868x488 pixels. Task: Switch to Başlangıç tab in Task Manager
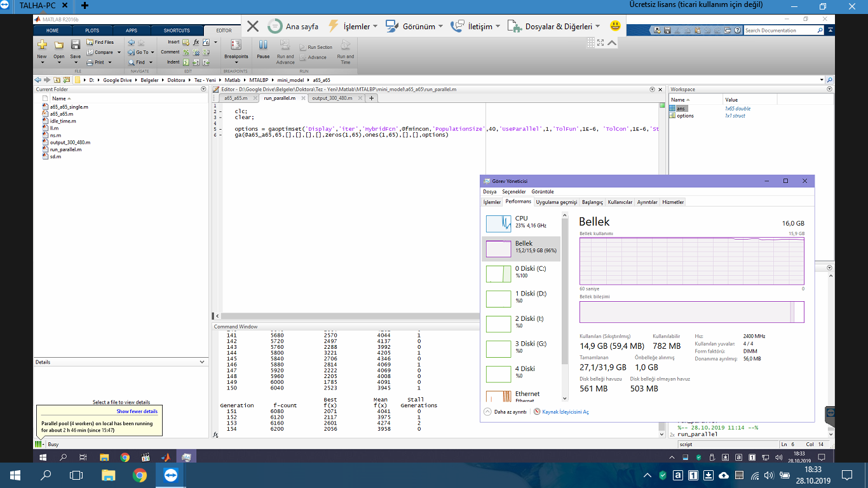(592, 202)
